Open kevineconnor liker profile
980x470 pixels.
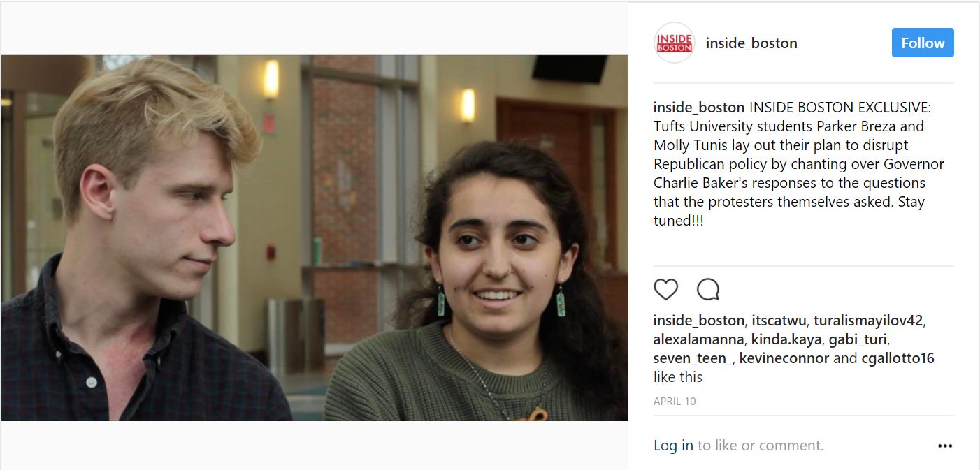click(x=784, y=358)
